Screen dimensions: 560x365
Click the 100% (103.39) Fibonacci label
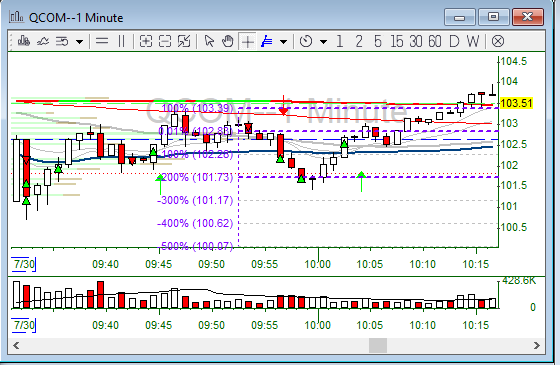(197, 108)
